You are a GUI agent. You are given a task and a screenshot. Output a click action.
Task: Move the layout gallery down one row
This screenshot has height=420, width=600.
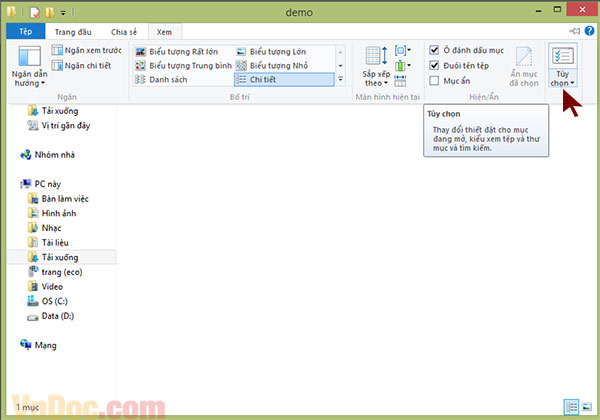tap(340, 65)
